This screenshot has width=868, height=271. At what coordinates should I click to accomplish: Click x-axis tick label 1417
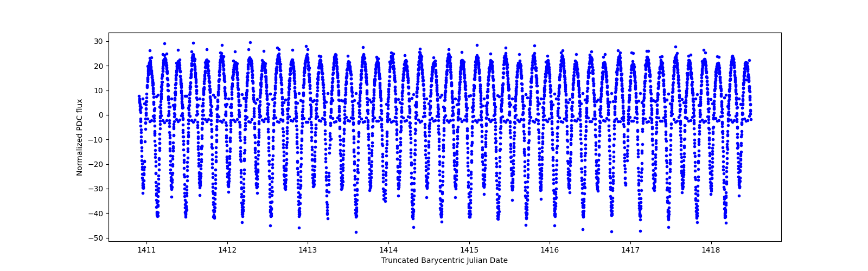pos(630,250)
